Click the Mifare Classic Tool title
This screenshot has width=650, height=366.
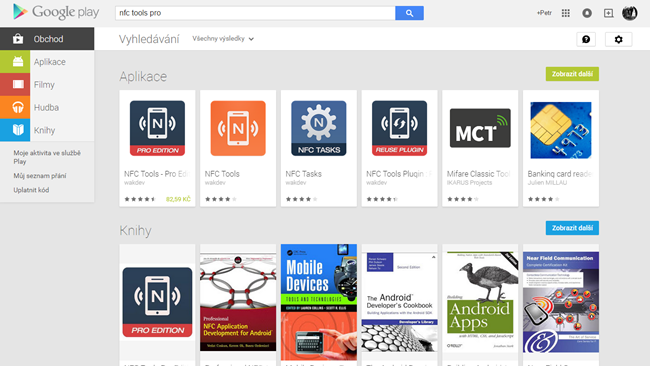(x=478, y=174)
